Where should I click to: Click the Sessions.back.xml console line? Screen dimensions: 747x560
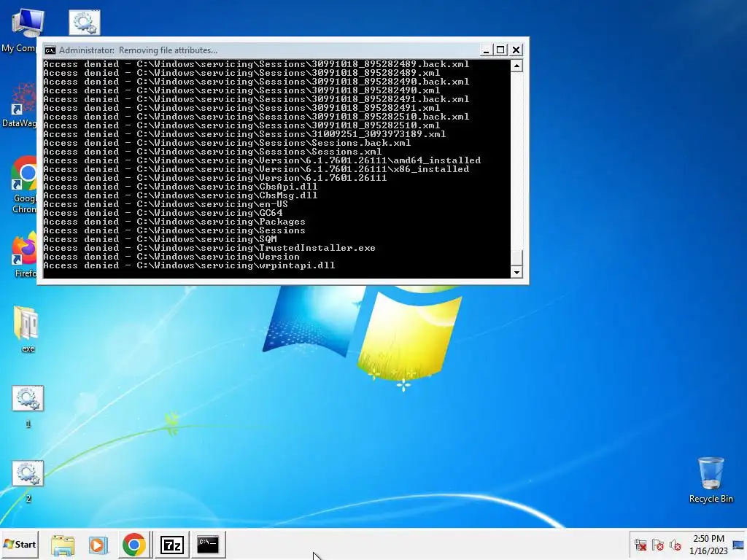(227, 143)
